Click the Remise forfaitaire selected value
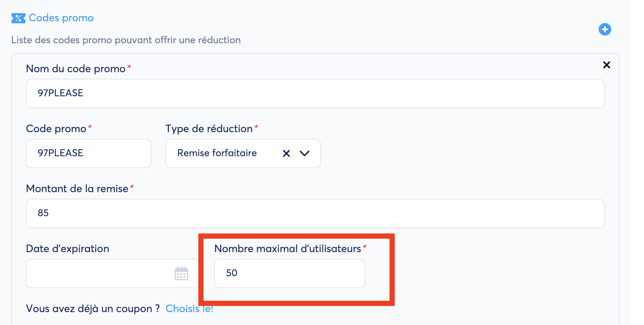 pos(217,153)
